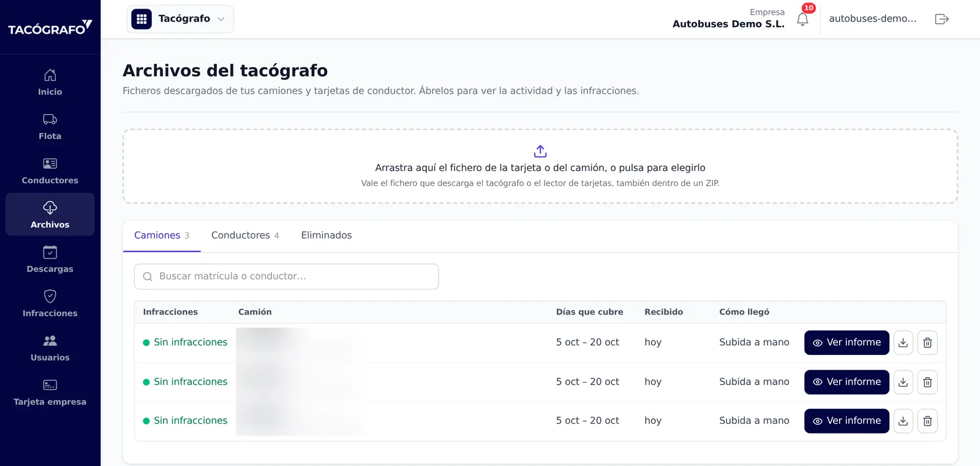Click the Infracciones column header
980x466 pixels.
[x=170, y=312]
